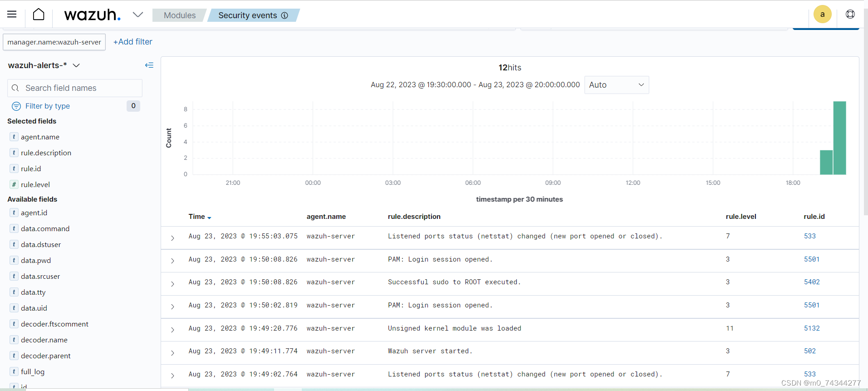The height and width of the screenshot is (391, 868).
Task: Select the agent.name selected field
Action: point(40,137)
